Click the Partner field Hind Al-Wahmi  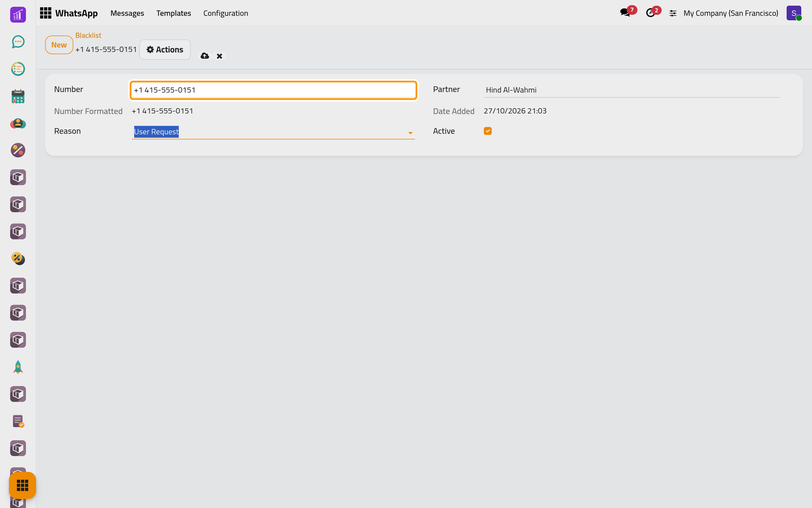(632, 90)
